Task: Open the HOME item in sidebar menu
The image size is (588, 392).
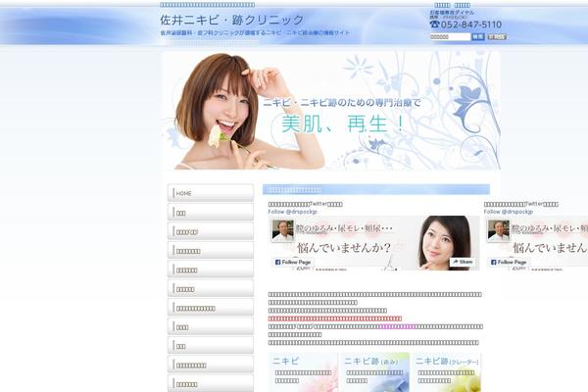Action: click(x=211, y=193)
